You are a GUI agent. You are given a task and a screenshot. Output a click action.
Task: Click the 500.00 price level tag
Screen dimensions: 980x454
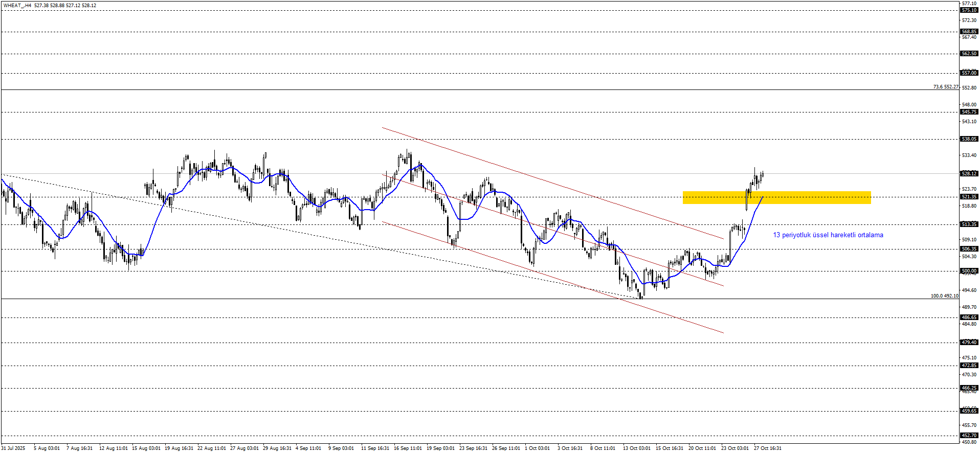pyautogui.click(x=969, y=271)
